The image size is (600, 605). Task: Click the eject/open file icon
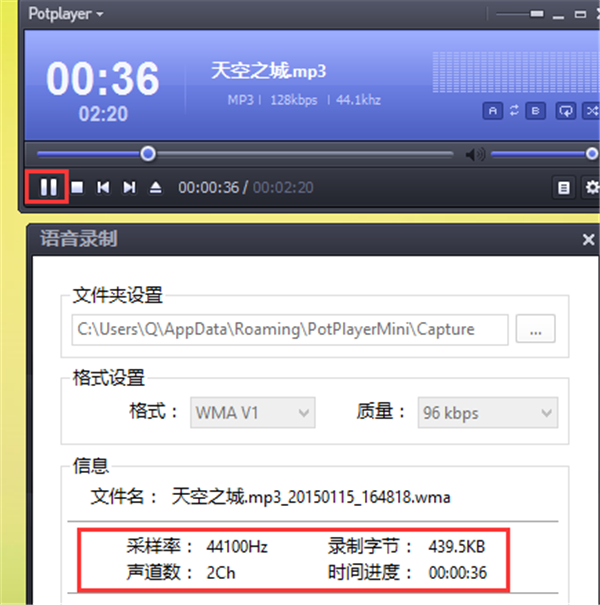[x=155, y=187]
